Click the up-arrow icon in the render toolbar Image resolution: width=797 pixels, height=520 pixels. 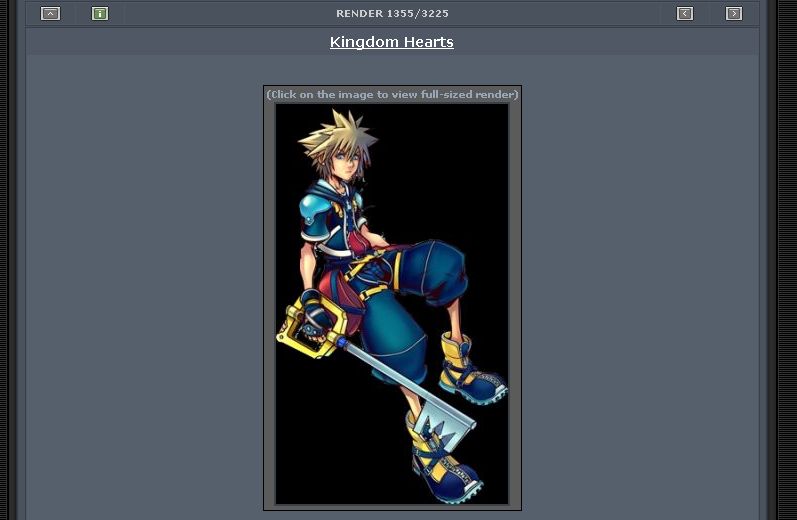[x=50, y=14]
